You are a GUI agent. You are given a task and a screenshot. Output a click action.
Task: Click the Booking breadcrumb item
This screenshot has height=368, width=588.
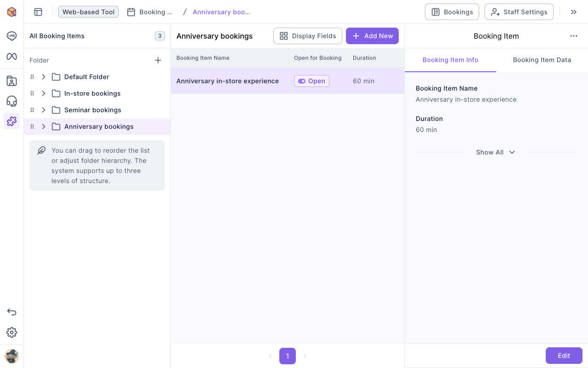click(x=150, y=12)
